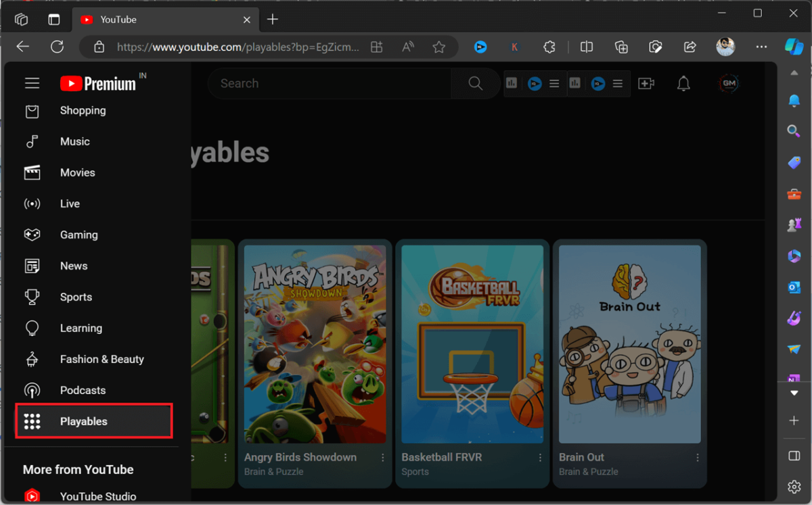This screenshot has width=812, height=505.
Task: Collapse sidebar apps with the up arrow
Action: coord(794,73)
